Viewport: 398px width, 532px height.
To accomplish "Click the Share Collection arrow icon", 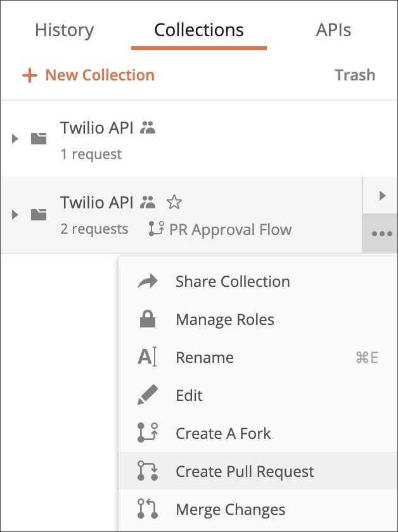I will point(148,281).
